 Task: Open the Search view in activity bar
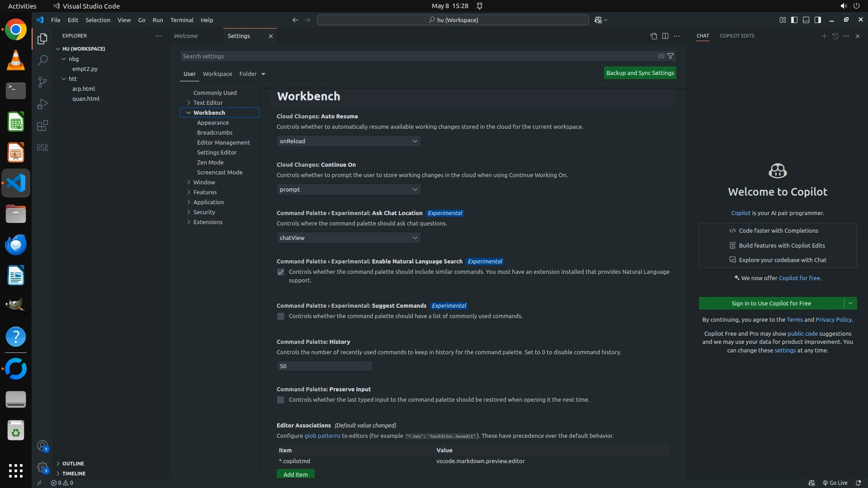click(42, 60)
